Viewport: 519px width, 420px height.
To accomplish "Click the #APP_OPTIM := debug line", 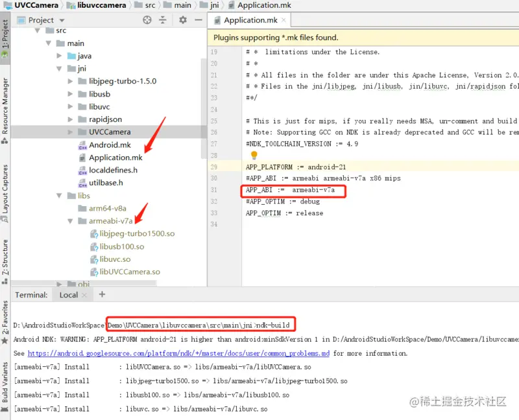I will (283, 202).
